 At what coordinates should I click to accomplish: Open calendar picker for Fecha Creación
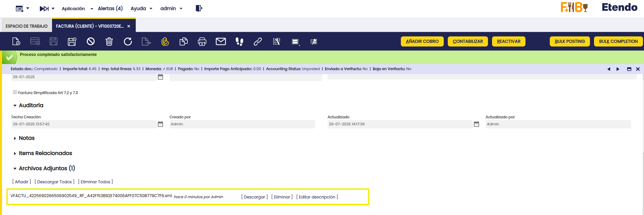[160, 124]
